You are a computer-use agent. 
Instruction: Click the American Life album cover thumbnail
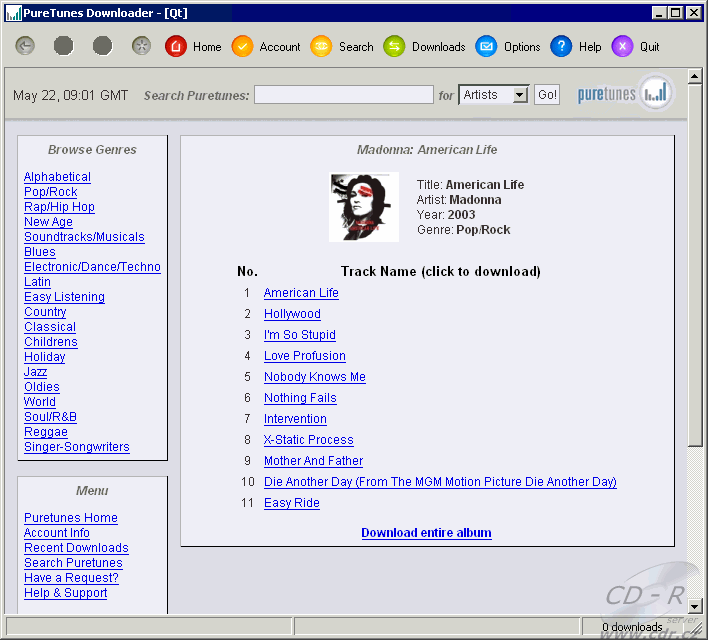tap(364, 207)
